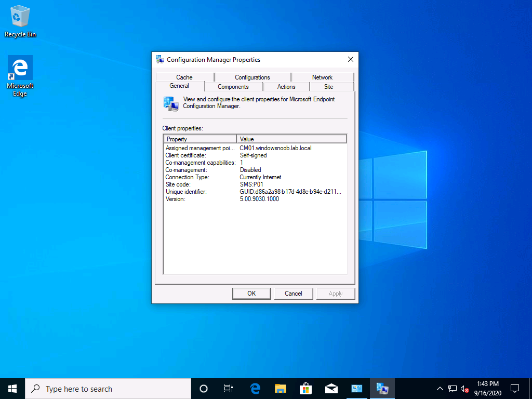
Task: Click the muted volume tray icon
Action: (465, 389)
